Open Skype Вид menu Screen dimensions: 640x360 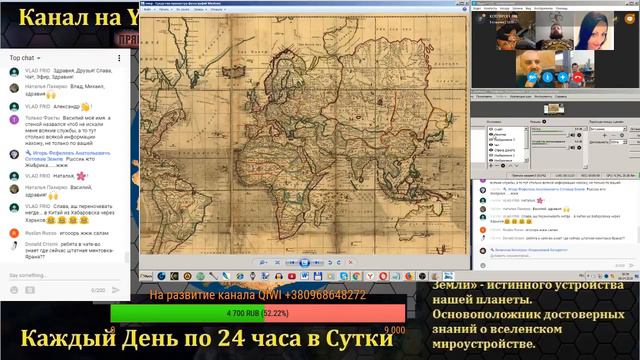pos(528,8)
